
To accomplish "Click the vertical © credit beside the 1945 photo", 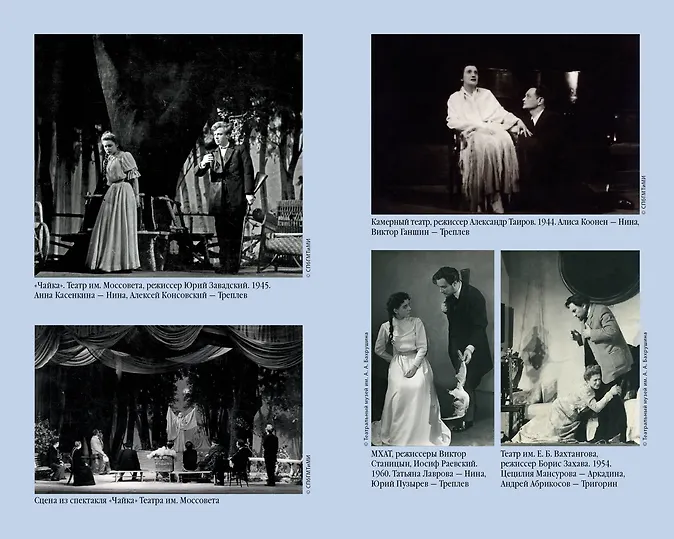I will coord(309,251).
